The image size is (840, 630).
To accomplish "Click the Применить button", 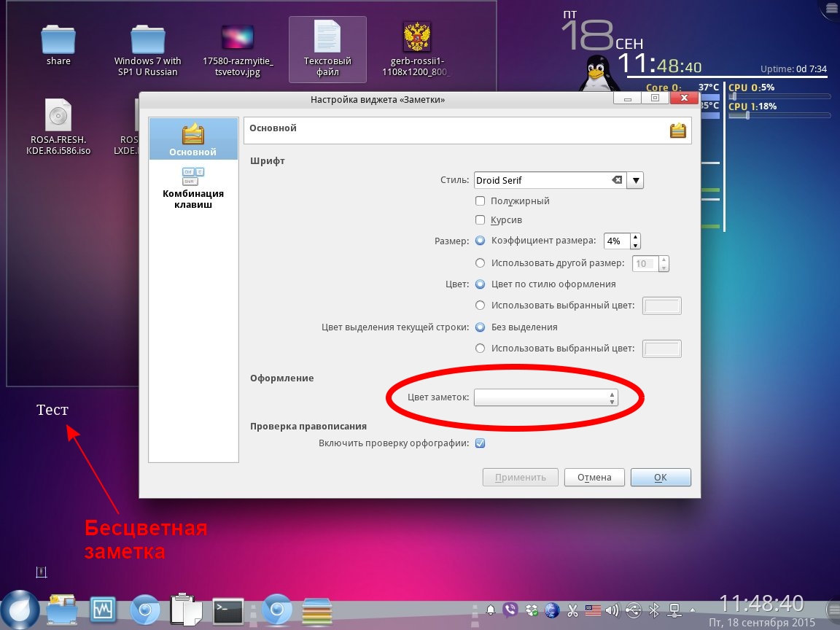I will tap(520, 478).
